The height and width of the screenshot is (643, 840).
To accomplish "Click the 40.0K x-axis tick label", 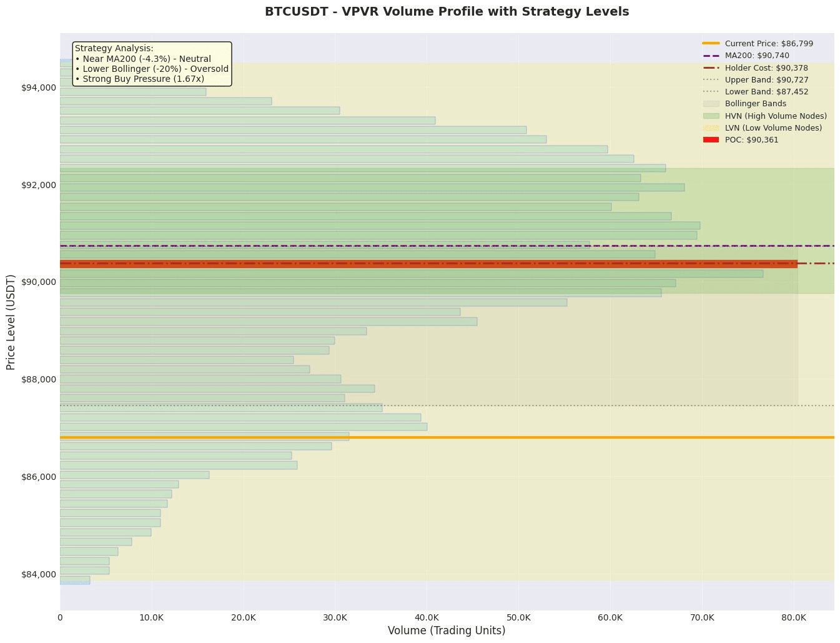I will pyautogui.click(x=427, y=617).
